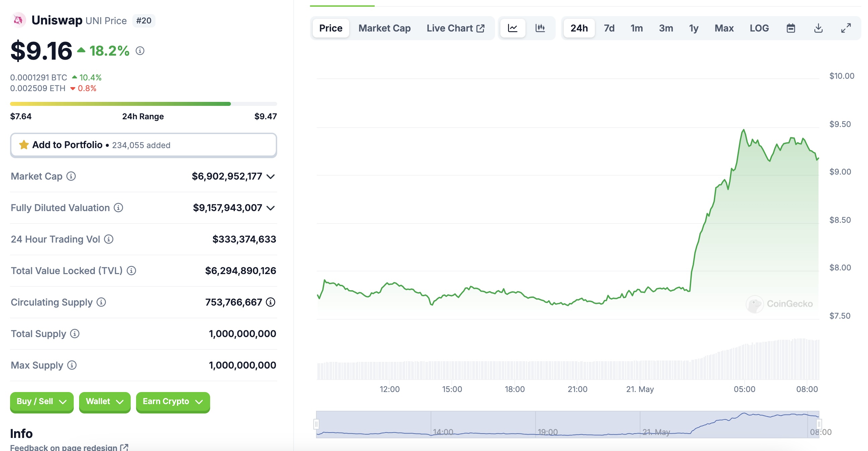Click 234,055 added count text

pyautogui.click(x=141, y=145)
